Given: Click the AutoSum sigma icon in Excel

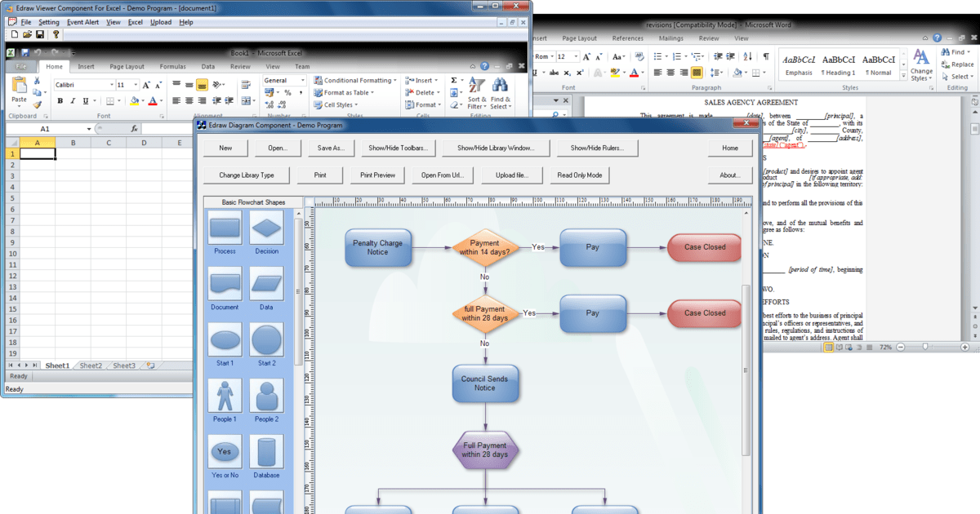Looking at the screenshot, I should pyautogui.click(x=454, y=81).
